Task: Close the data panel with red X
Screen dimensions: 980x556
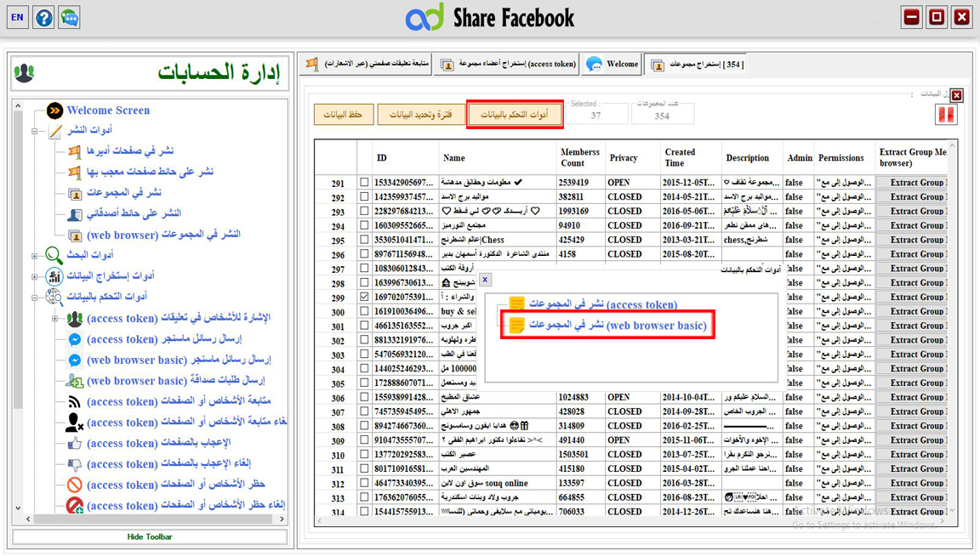Action: coord(956,95)
